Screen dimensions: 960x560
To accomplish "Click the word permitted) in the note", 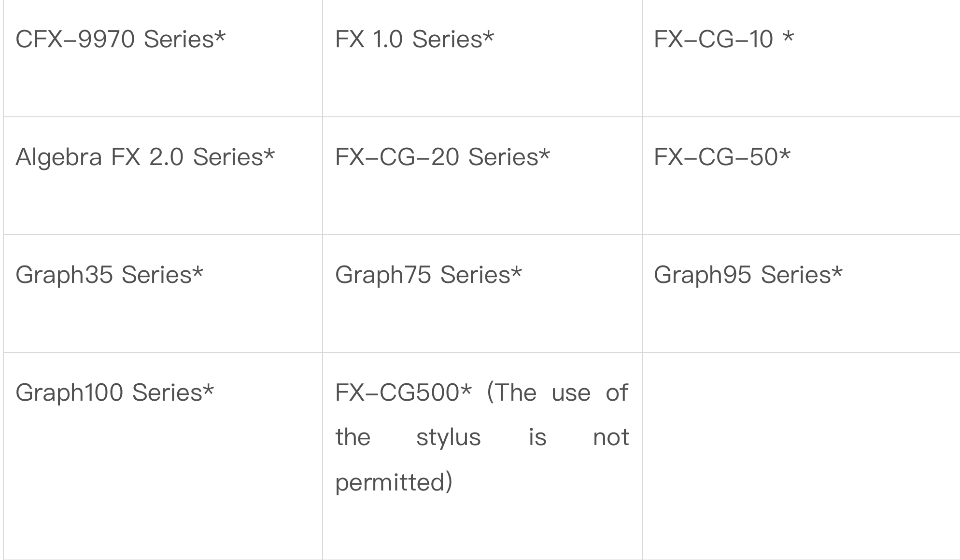I will pos(394,483).
